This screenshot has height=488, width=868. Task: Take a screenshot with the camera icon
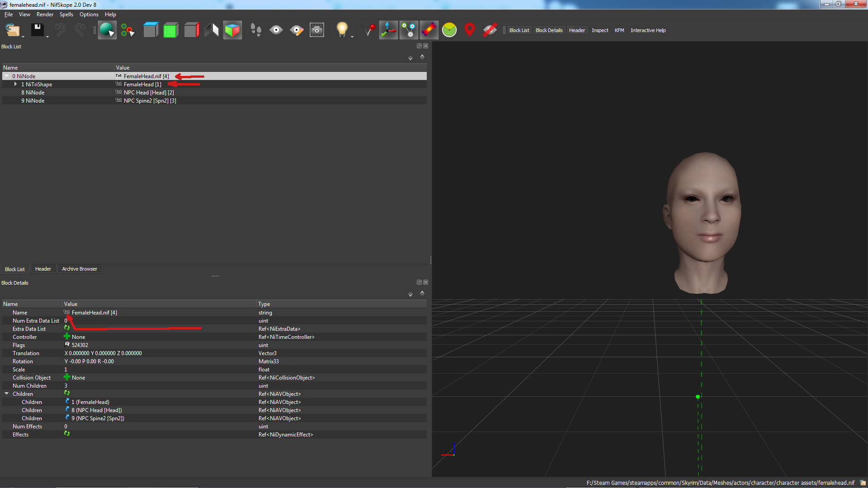[x=317, y=30]
